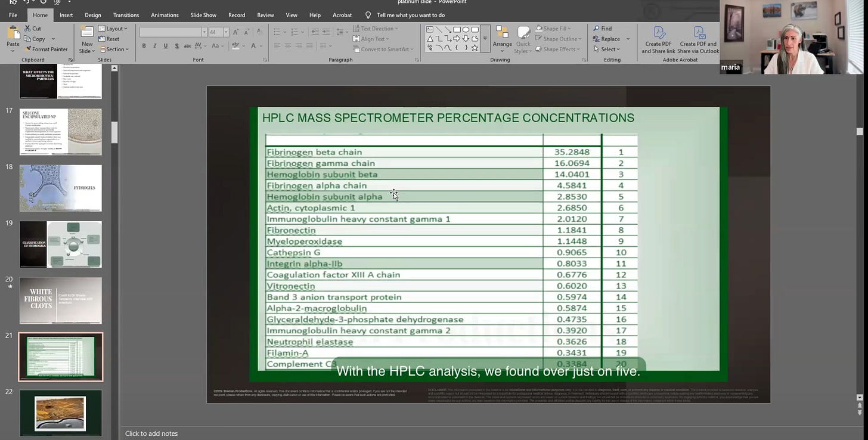Switch to the Slide Show tab

pyautogui.click(x=203, y=15)
